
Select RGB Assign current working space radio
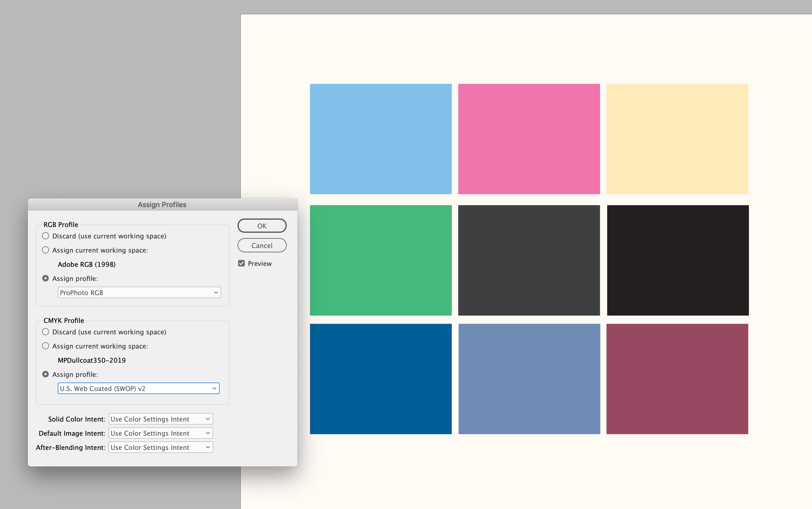(46, 250)
